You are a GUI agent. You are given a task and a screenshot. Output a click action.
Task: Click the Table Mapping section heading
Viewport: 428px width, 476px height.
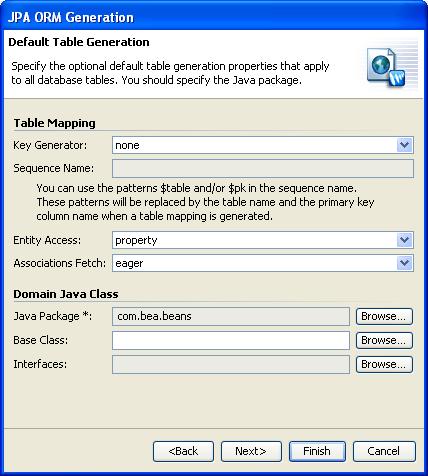coord(54,123)
